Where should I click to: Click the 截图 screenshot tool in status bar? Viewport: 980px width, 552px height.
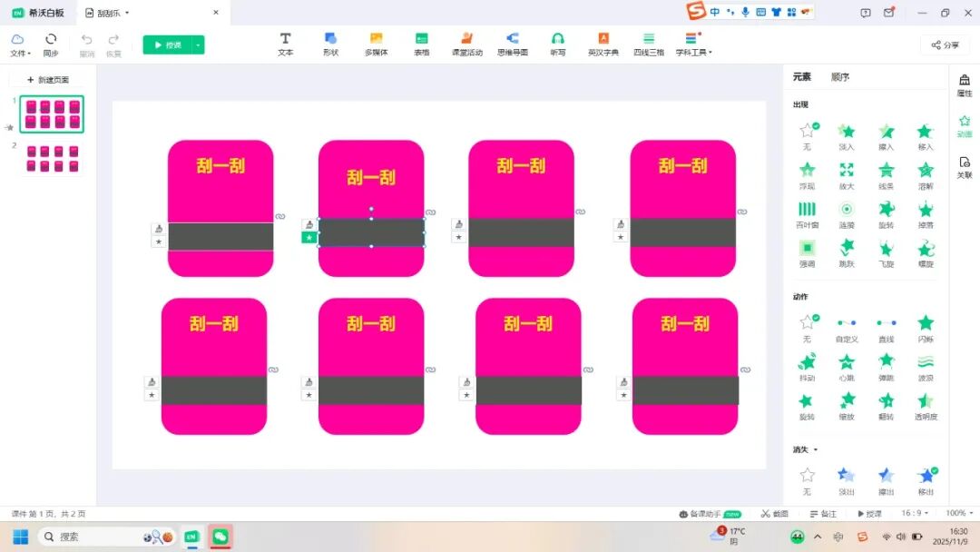[x=775, y=514]
